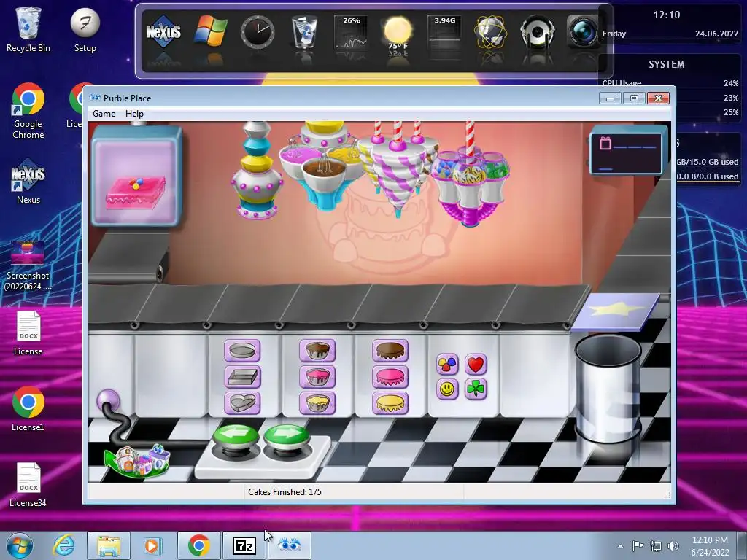This screenshot has height=560, width=747.
Task: Open RAM meter showing 3.94G in dock
Action: (x=444, y=33)
